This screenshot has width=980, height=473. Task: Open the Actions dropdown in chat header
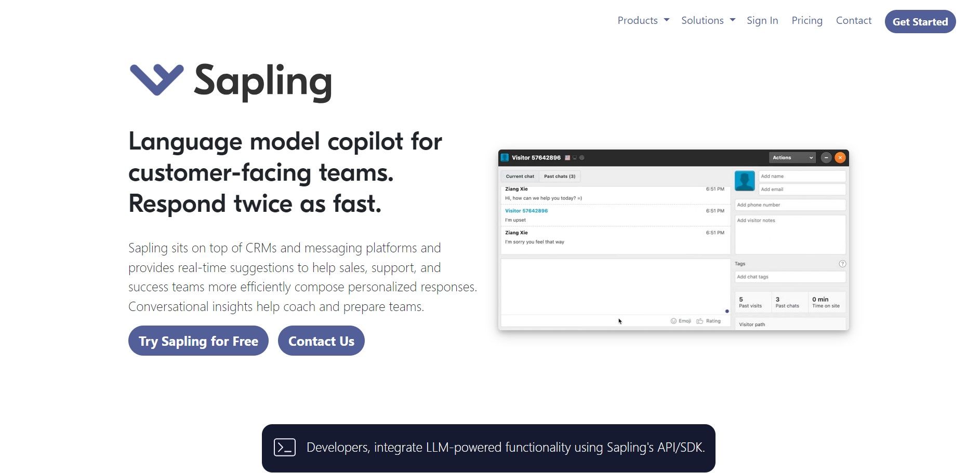pyautogui.click(x=792, y=157)
